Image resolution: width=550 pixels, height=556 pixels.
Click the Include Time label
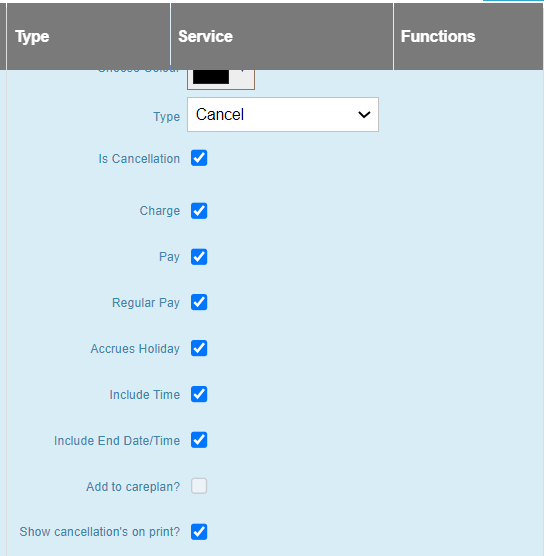point(145,395)
